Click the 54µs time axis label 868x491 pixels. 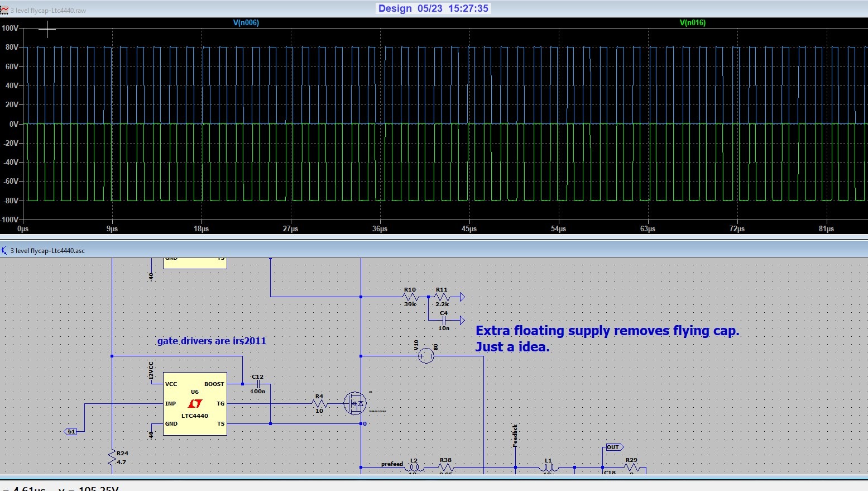[x=559, y=229]
